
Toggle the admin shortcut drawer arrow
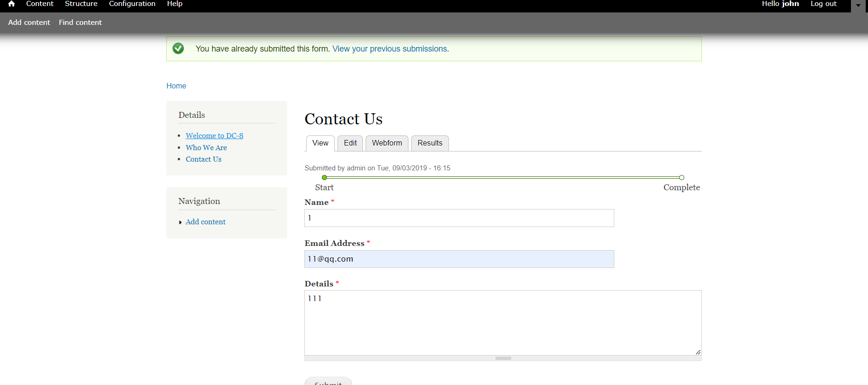[x=858, y=6]
